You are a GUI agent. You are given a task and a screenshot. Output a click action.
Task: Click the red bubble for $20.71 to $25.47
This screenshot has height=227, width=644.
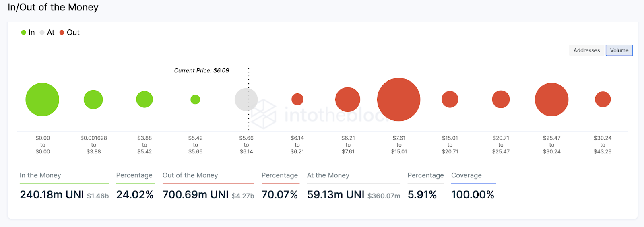[x=501, y=99]
